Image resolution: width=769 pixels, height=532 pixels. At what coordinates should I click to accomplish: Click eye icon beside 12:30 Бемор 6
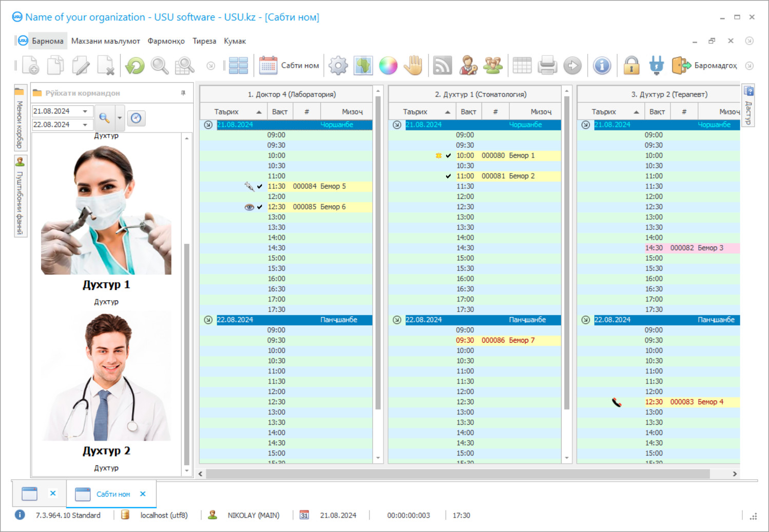click(249, 207)
